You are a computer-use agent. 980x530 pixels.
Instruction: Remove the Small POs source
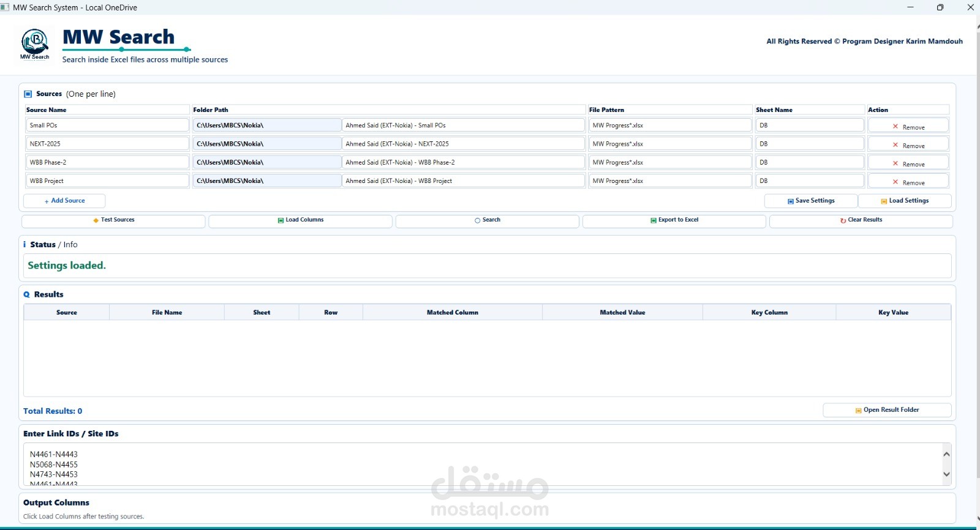[x=908, y=125]
